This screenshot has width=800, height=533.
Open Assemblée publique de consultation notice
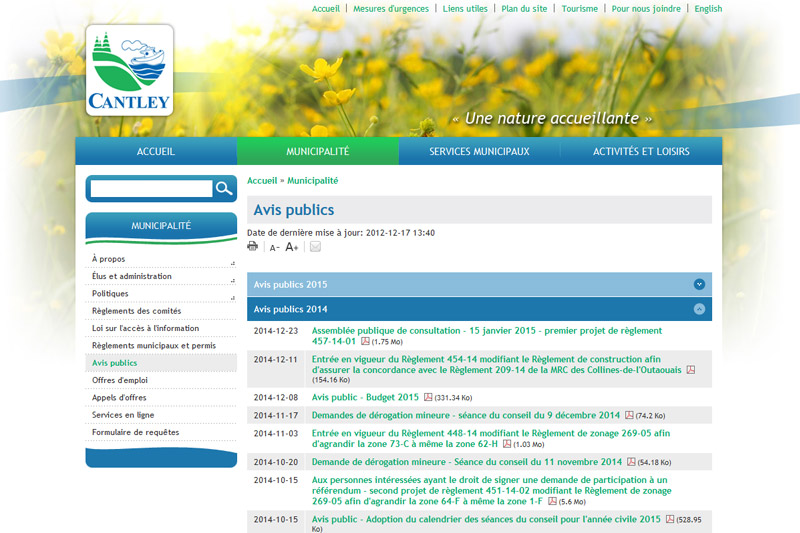tap(487, 336)
